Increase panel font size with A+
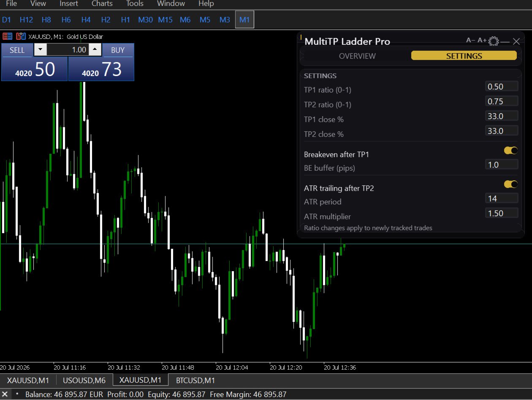532x400 pixels. pos(483,41)
